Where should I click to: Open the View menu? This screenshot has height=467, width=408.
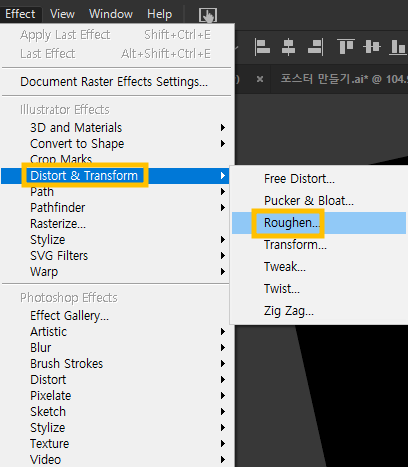click(x=62, y=14)
